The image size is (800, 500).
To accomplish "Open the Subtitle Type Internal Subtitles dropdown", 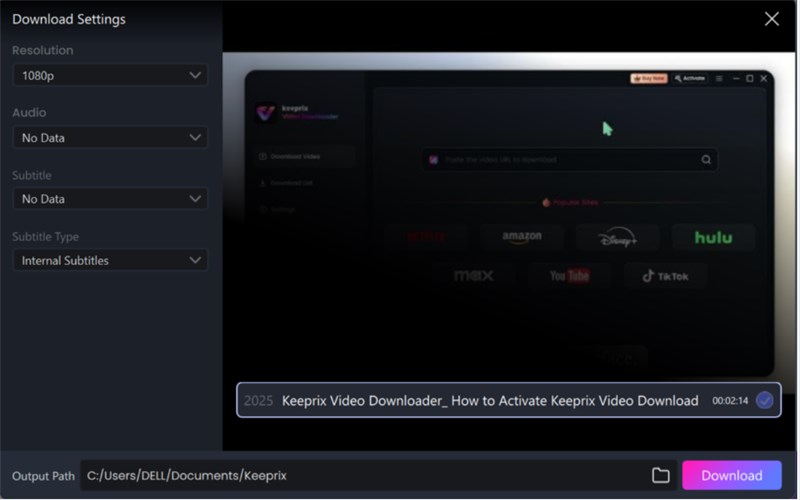I will tap(110, 261).
